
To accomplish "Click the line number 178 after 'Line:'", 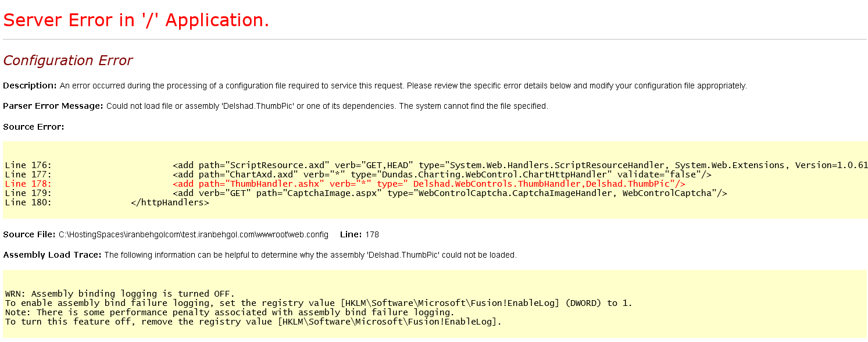I will click(x=372, y=234).
